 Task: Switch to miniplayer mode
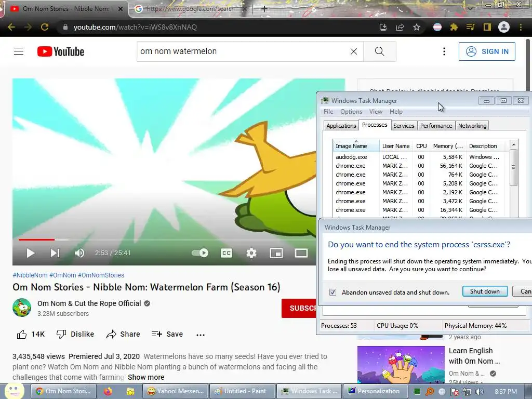(276, 253)
